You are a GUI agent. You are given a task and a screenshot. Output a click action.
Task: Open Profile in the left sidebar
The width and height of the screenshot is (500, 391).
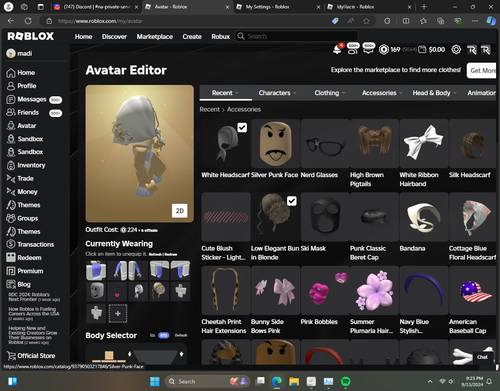22,86
